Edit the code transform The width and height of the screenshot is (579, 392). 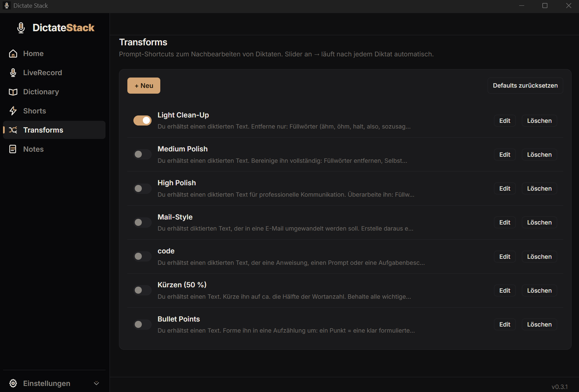(505, 257)
